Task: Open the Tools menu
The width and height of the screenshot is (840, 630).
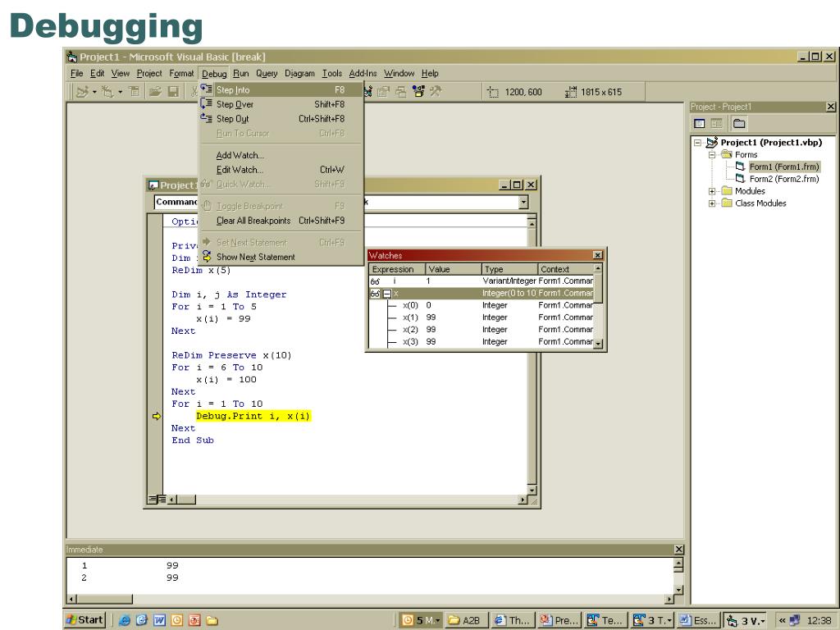Action: (332, 73)
